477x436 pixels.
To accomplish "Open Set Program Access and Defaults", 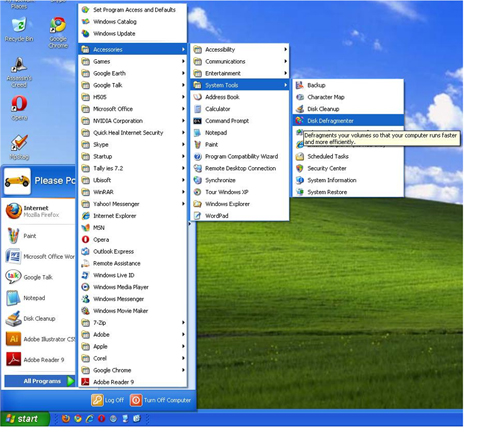I will [x=132, y=10].
